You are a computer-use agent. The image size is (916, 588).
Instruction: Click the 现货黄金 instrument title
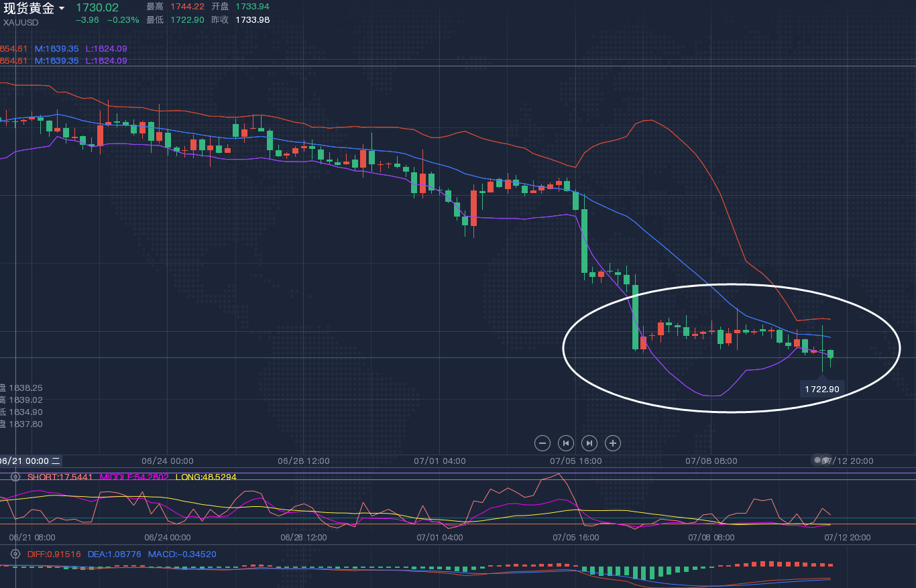tap(28, 9)
